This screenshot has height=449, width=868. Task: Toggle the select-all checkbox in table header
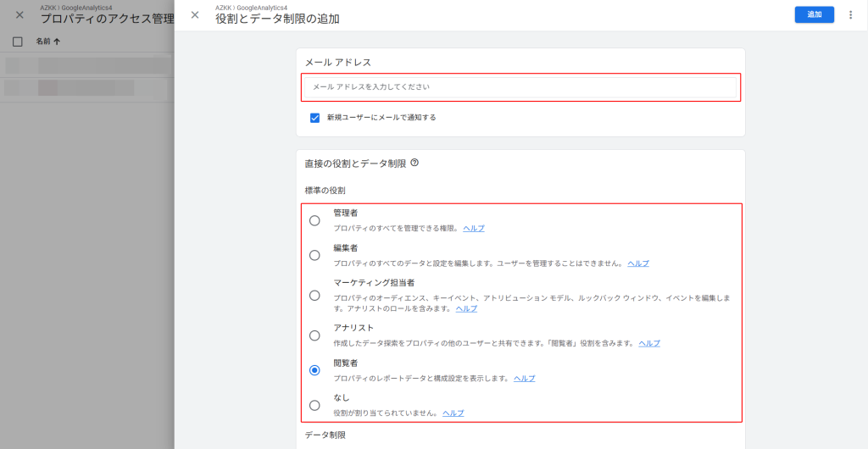tap(18, 42)
